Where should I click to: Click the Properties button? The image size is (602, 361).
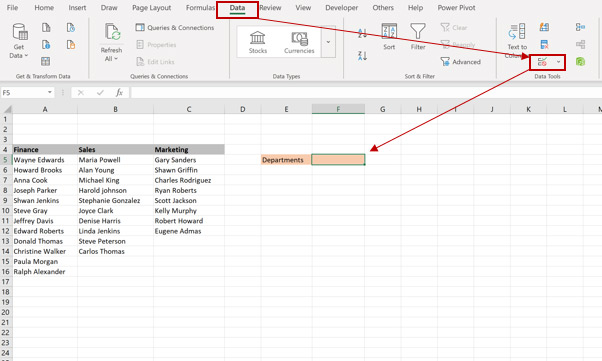156,45
